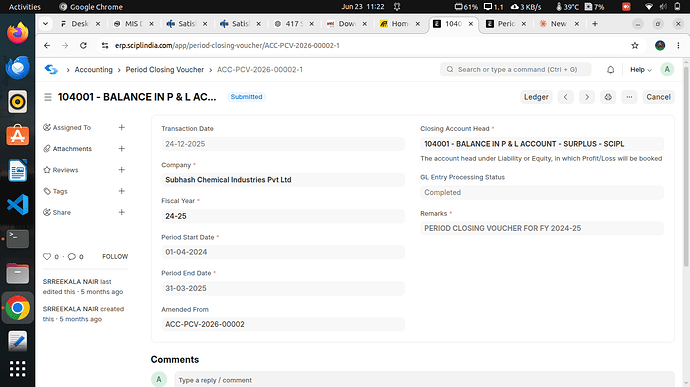Open the notifications bell
This screenshot has width=690, height=387.
pos(610,70)
